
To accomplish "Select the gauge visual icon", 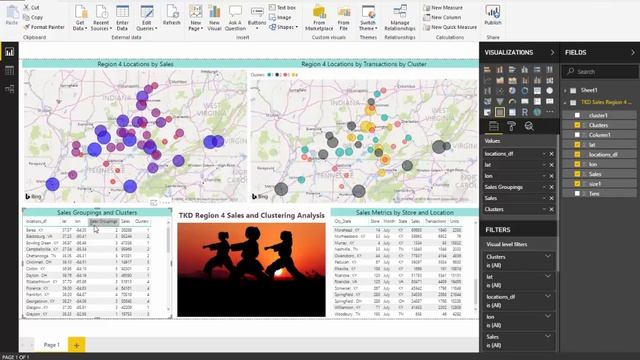I will [x=512, y=101].
